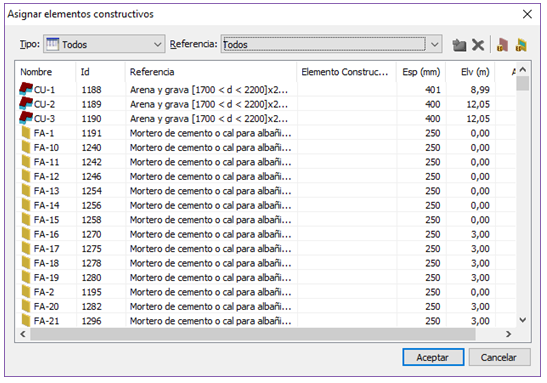Click the horizontal scrollbar right arrow
Viewport: 547px width, 383px height.
(x=509, y=334)
